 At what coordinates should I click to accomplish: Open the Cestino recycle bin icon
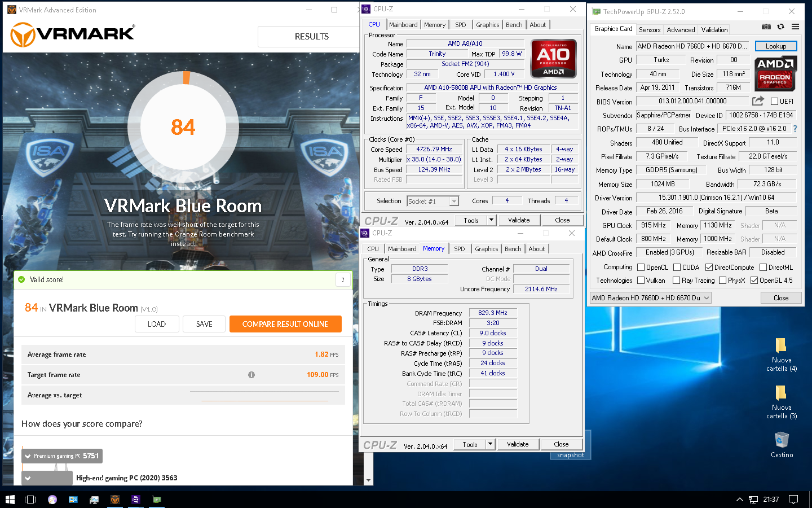[x=782, y=440]
